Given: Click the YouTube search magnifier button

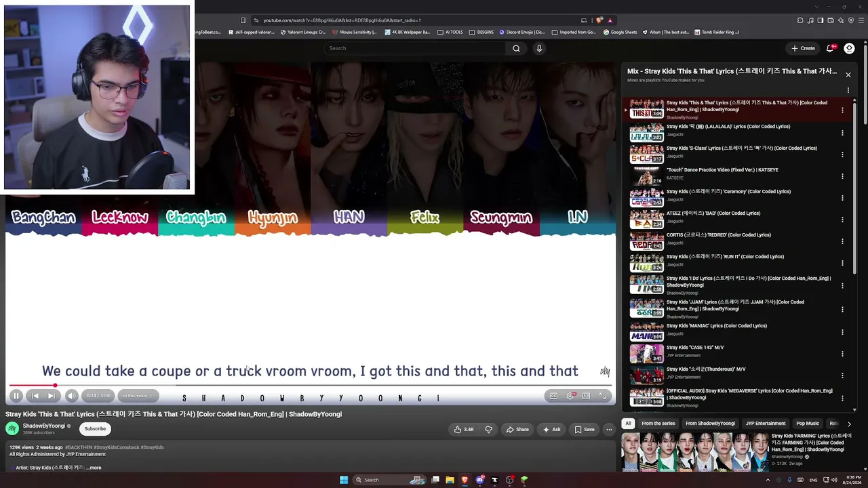Looking at the screenshot, I should click(x=516, y=48).
